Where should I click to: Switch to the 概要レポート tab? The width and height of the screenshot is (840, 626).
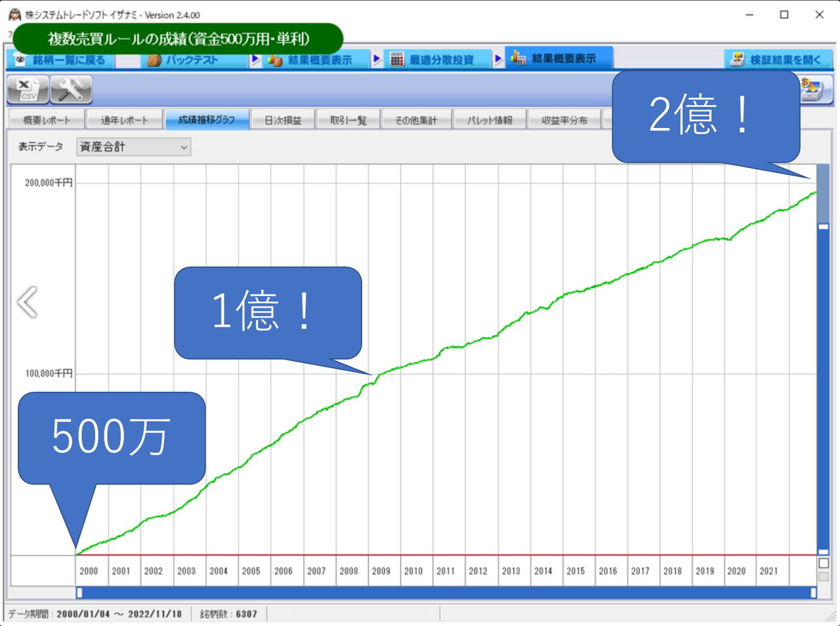pyautogui.click(x=46, y=120)
